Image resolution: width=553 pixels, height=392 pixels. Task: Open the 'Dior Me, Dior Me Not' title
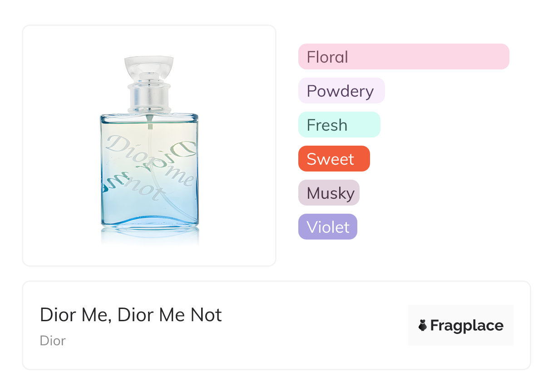[x=131, y=315]
